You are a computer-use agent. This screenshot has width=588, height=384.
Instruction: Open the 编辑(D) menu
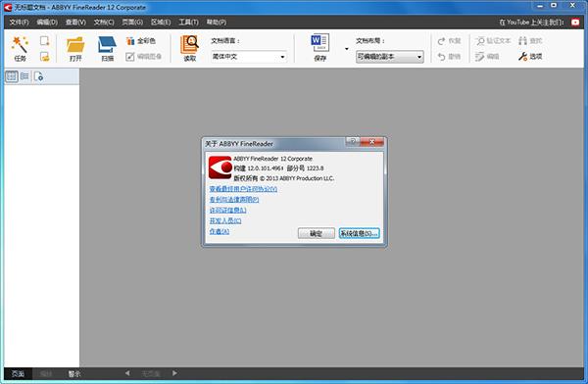coord(47,23)
